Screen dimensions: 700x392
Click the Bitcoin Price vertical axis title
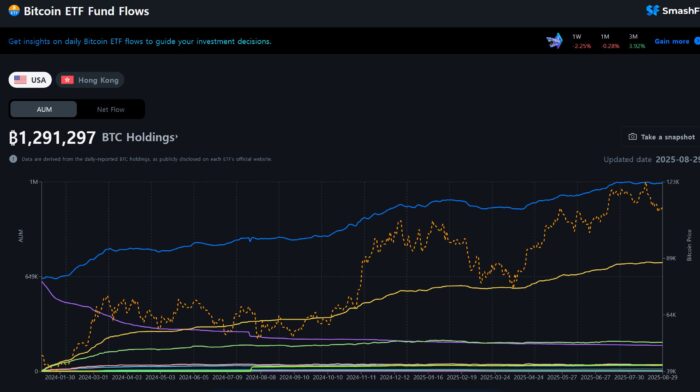(x=689, y=245)
